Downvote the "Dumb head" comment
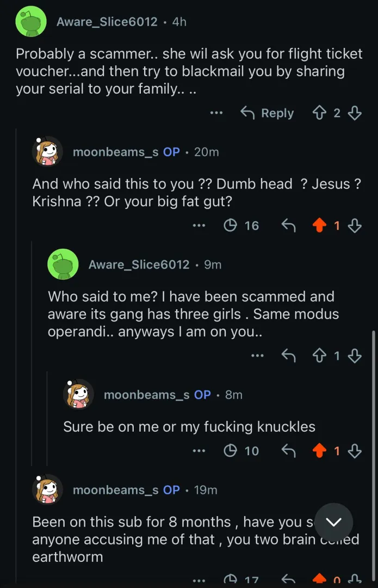This screenshot has width=378, height=588. pyautogui.click(x=355, y=225)
